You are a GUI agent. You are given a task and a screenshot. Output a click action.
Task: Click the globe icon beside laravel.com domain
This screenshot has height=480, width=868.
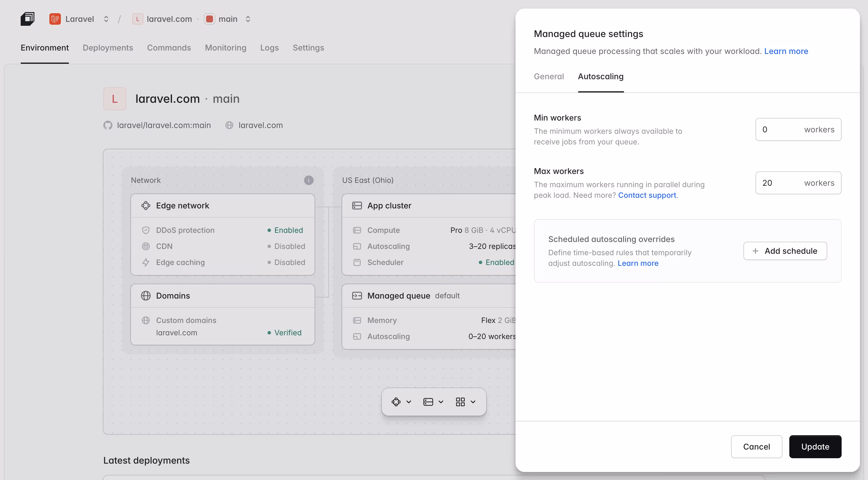[x=229, y=125]
